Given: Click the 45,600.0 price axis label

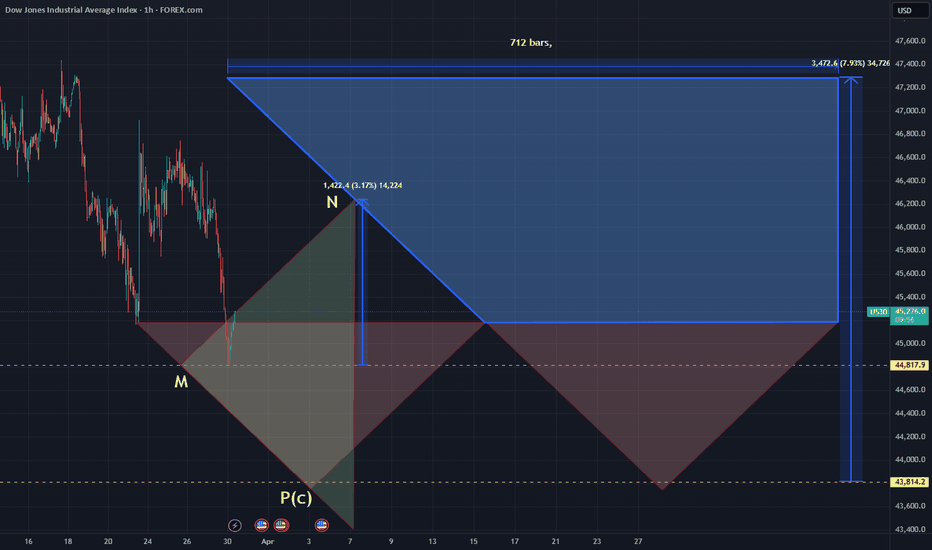Looking at the screenshot, I should click(910, 274).
